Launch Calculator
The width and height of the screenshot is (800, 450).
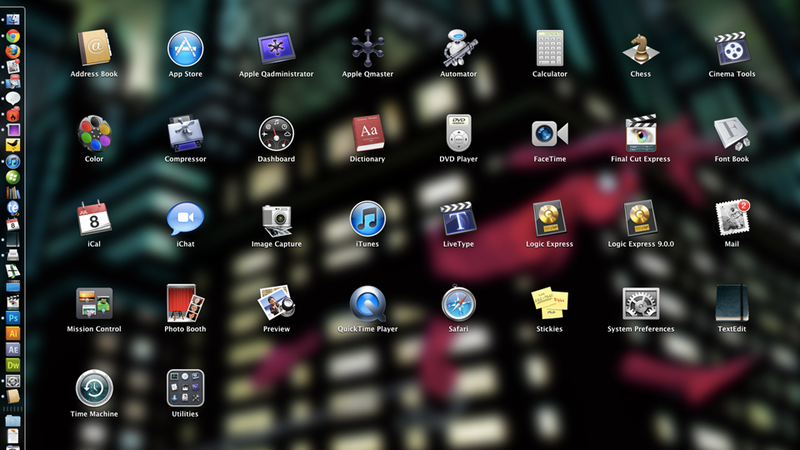click(549, 48)
